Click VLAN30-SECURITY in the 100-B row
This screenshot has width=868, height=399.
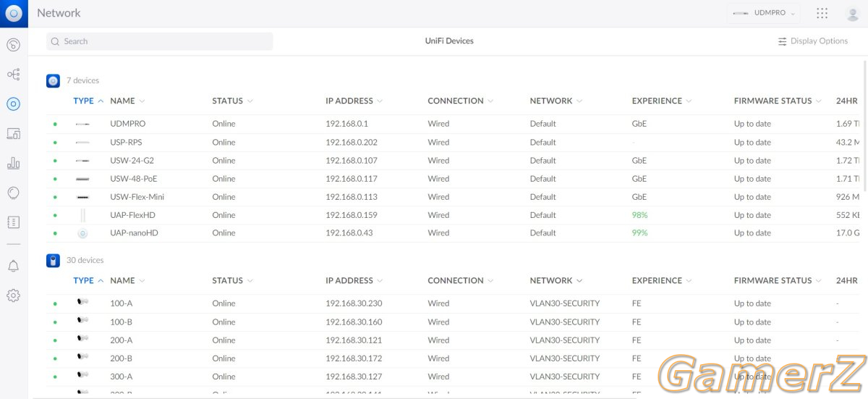click(x=564, y=322)
